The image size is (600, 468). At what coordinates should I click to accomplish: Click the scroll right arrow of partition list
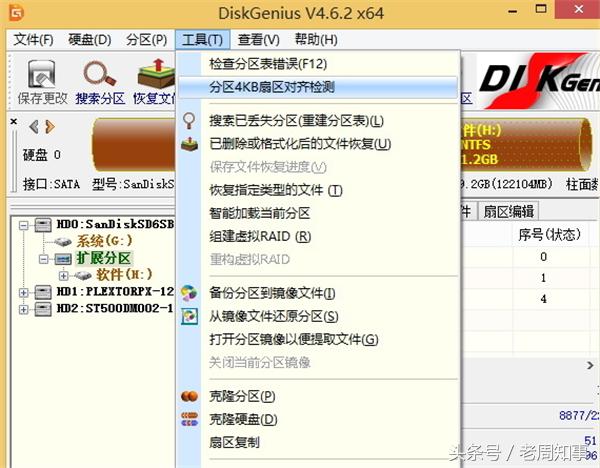point(590,365)
